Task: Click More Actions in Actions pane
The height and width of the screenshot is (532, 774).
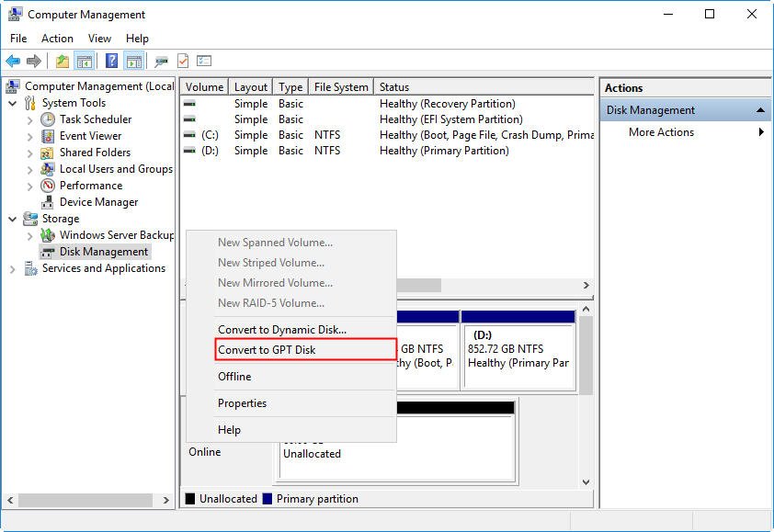Action: (661, 132)
